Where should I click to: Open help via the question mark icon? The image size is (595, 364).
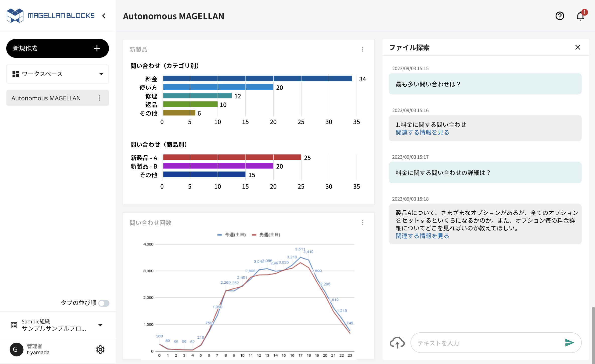tap(560, 16)
